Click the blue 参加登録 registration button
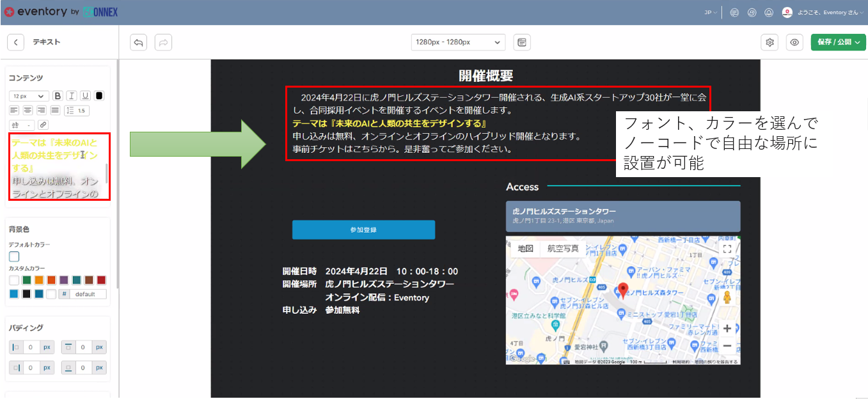Screen dimensions: 868x399 (x=363, y=230)
